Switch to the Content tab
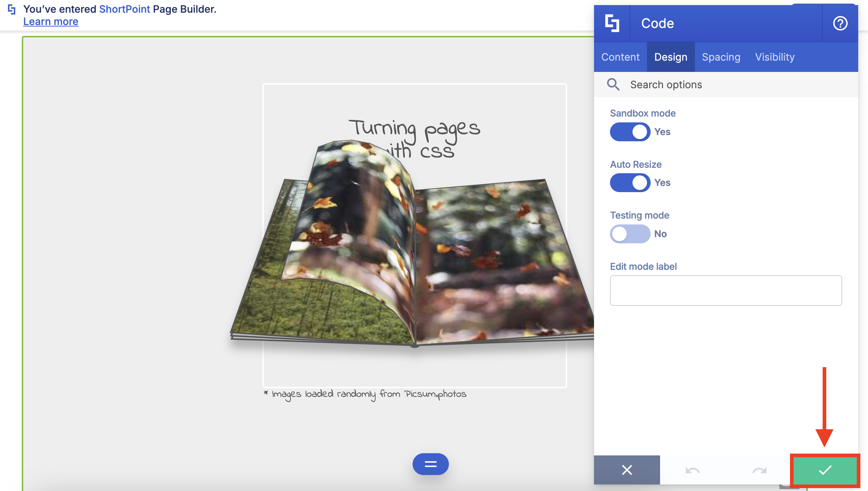 pos(620,57)
